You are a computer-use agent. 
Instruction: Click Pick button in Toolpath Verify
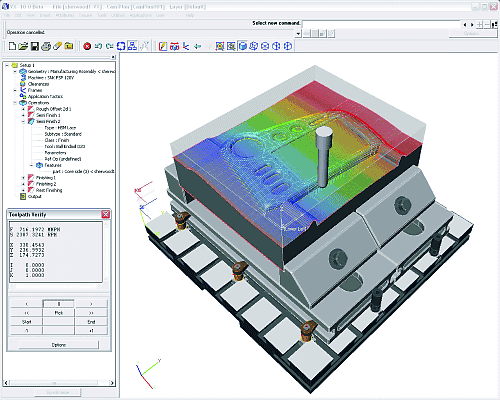[x=59, y=313]
